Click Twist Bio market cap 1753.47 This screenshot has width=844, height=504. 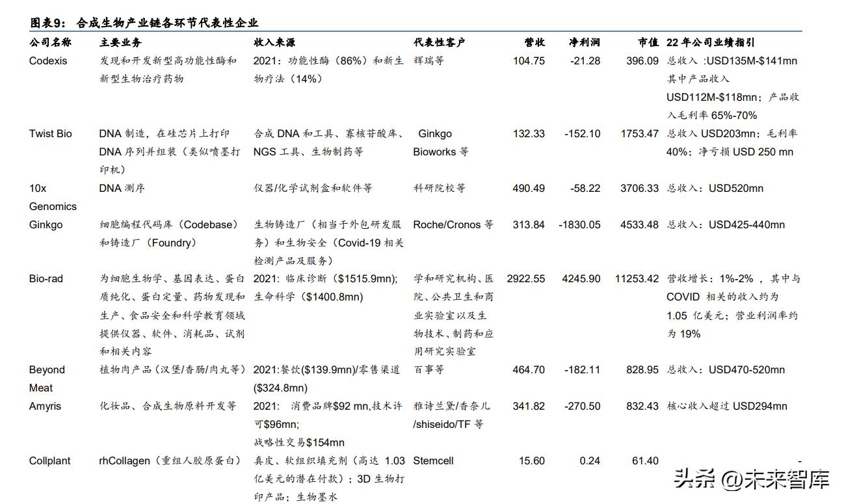coord(640,133)
